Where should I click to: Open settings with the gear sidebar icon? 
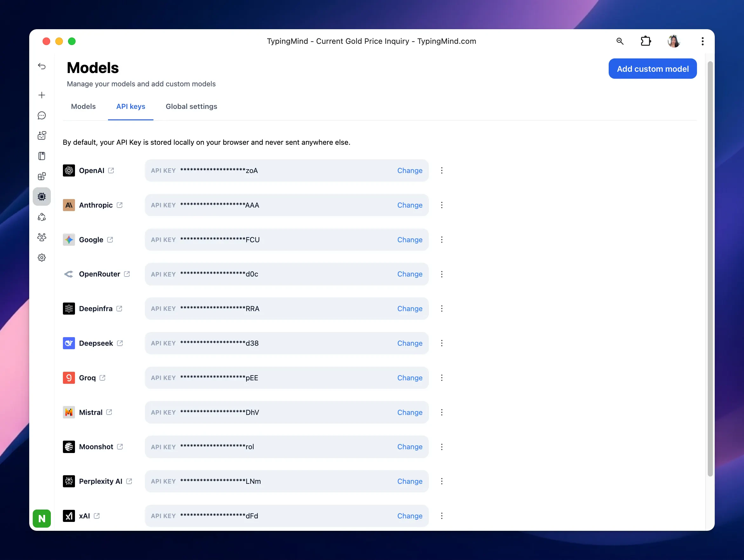coord(42,258)
